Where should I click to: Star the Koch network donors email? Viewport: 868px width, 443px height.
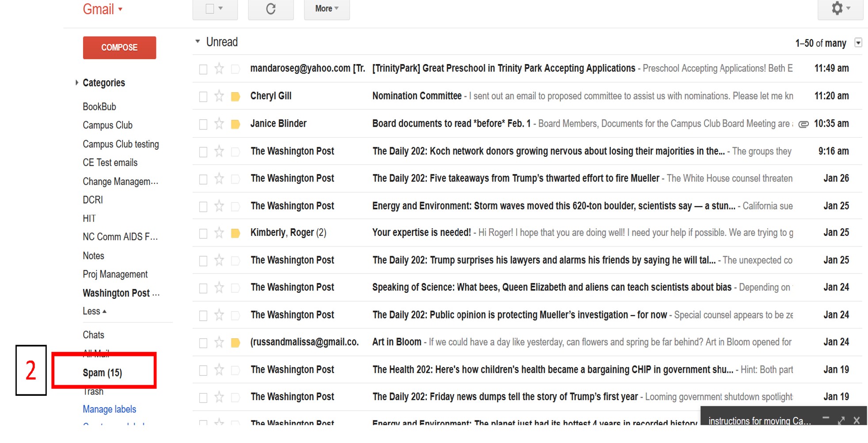(219, 151)
